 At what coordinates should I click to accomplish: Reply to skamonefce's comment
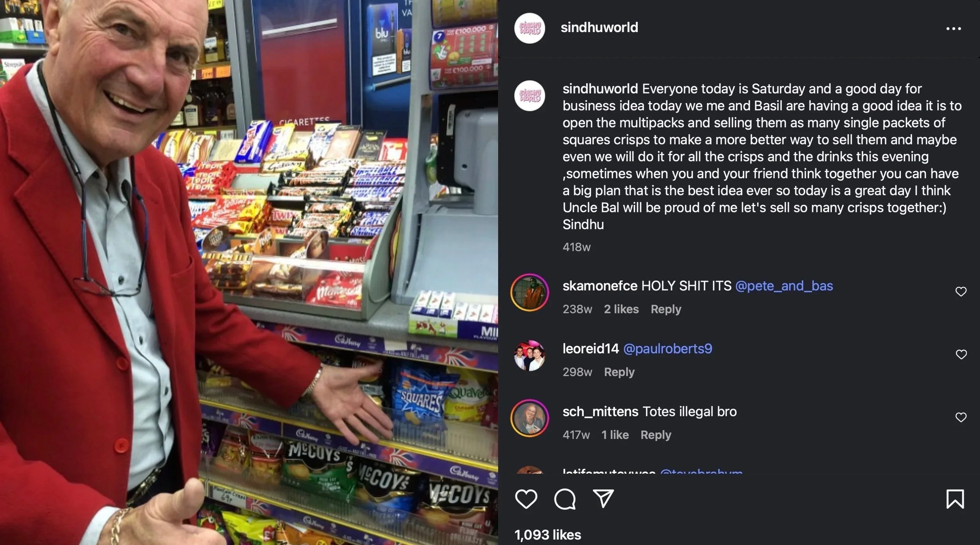point(666,309)
